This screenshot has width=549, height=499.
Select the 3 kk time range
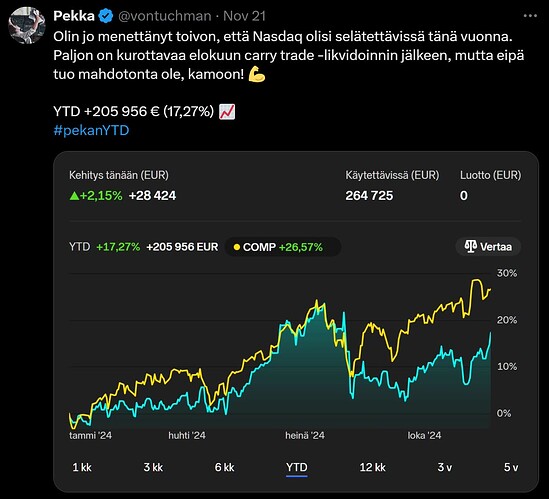pyautogui.click(x=153, y=467)
